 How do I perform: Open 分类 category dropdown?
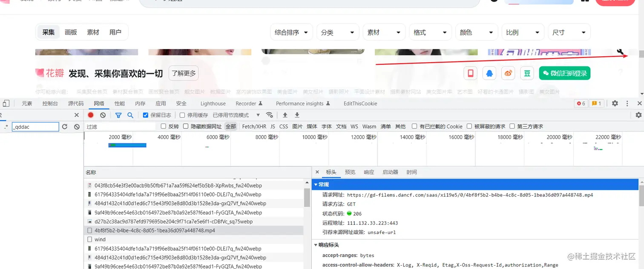338,32
